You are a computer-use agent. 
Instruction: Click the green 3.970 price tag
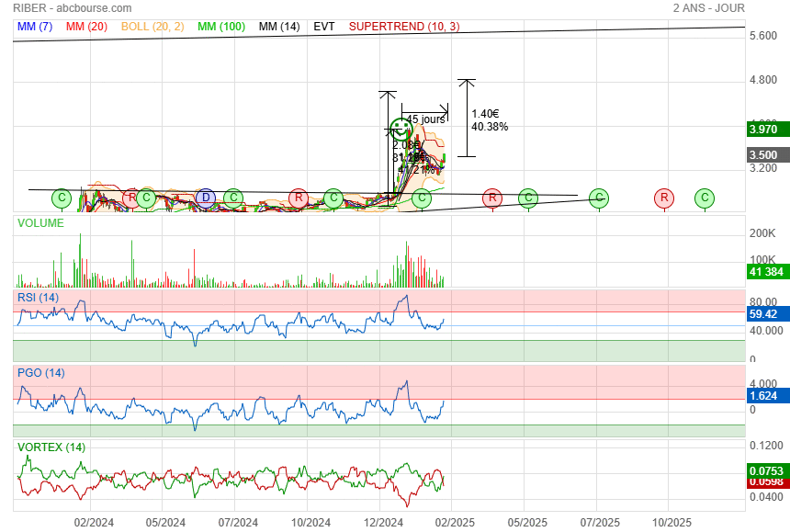point(768,129)
